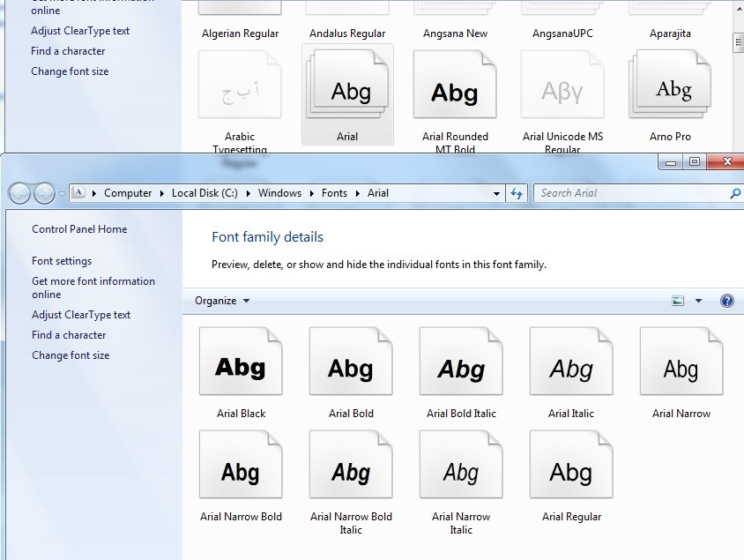Expand the arrow after Local Disk (C:)

pos(249,193)
